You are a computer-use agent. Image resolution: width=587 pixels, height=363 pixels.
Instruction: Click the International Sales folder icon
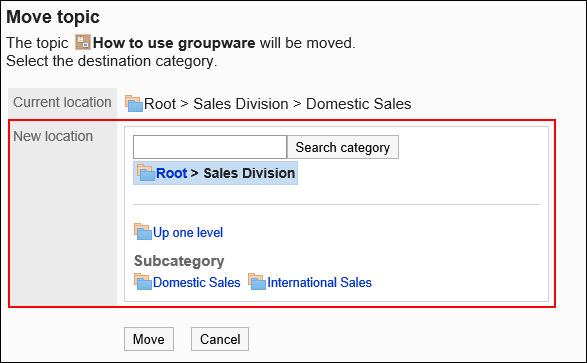(x=257, y=281)
